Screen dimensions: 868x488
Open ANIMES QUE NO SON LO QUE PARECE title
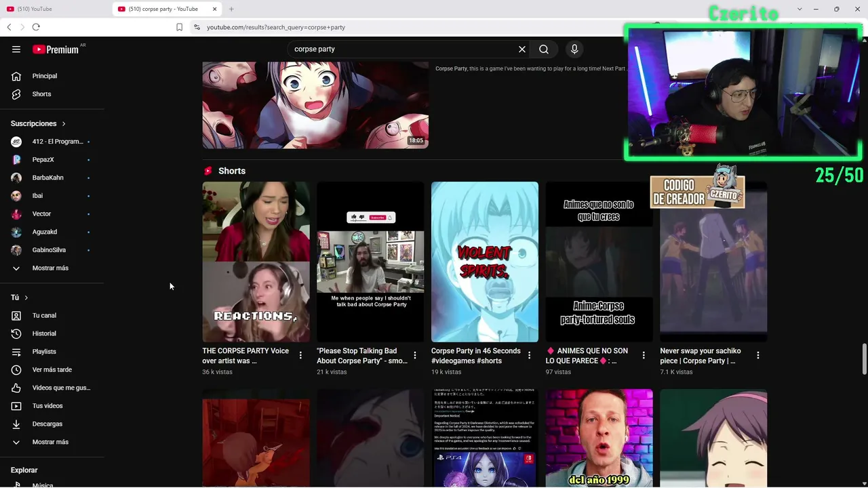[x=587, y=356]
